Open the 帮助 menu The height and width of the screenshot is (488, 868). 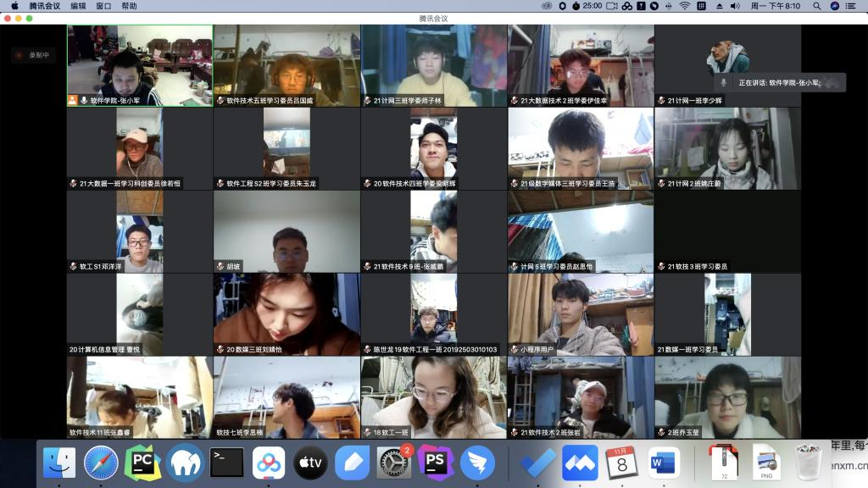point(129,6)
